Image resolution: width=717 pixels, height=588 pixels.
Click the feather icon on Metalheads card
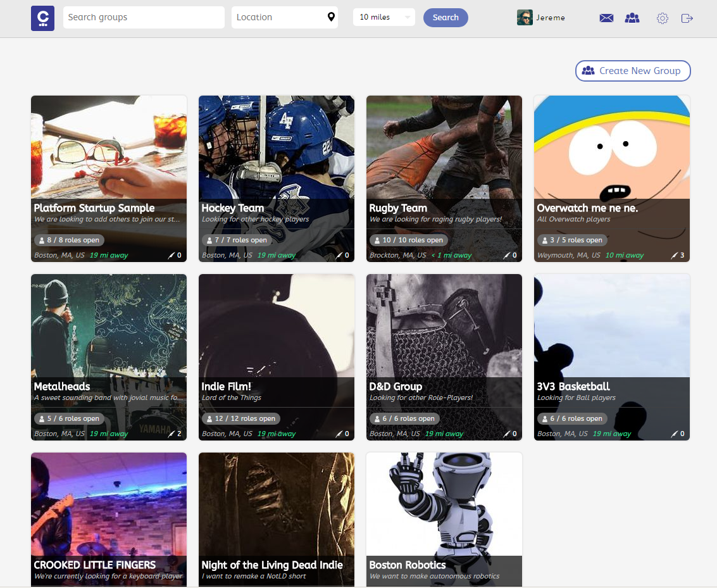171,434
